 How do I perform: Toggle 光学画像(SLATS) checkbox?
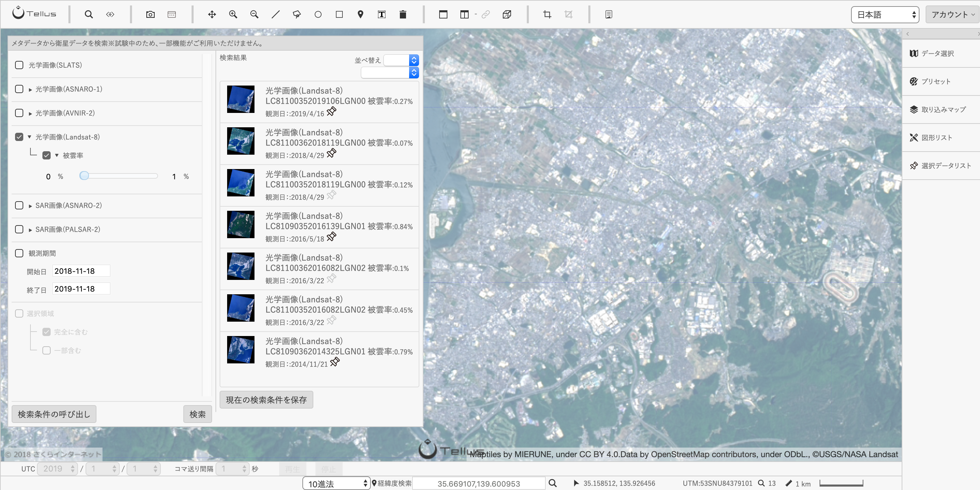(19, 65)
